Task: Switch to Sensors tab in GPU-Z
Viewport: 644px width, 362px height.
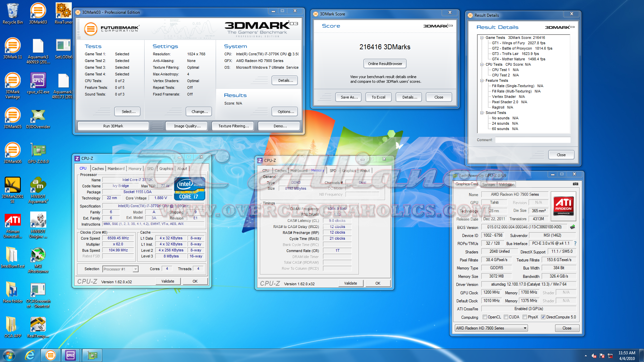Action: click(x=488, y=185)
